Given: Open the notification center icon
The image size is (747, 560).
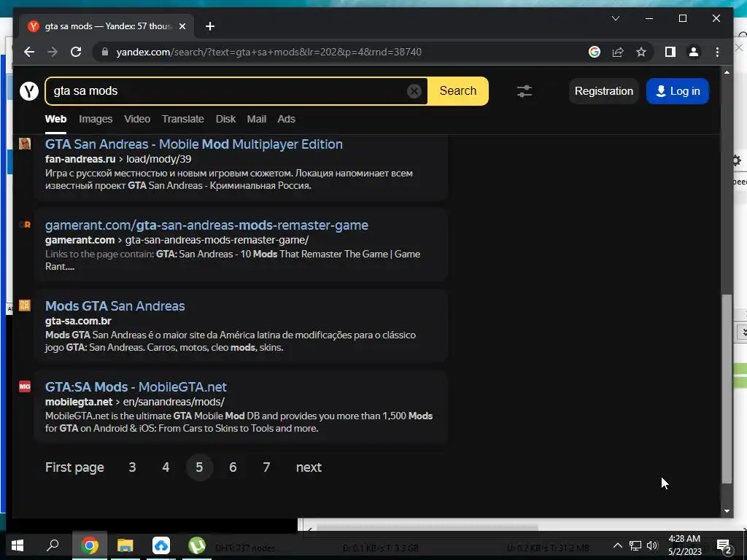Looking at the screenshot, I should click(x=724, y=546).
